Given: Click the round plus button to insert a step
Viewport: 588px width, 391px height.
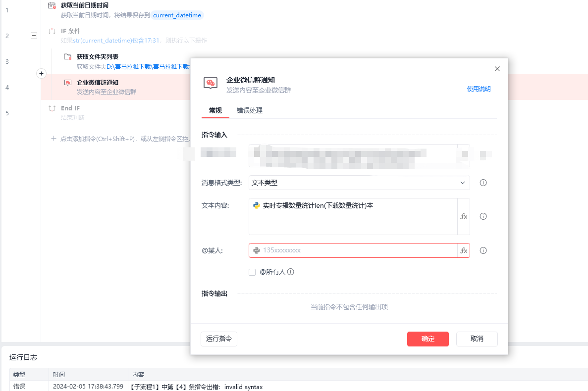Looking at the screenshot, I should point(41,73).
